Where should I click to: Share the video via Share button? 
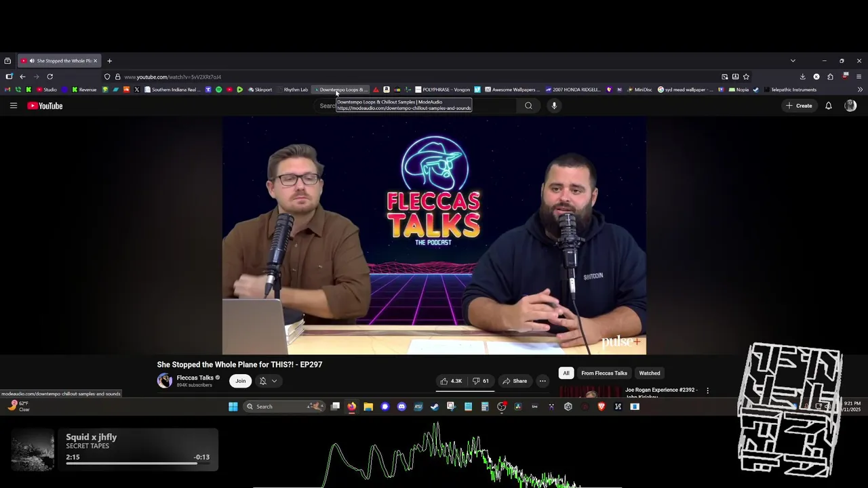[x=515, y=381]
